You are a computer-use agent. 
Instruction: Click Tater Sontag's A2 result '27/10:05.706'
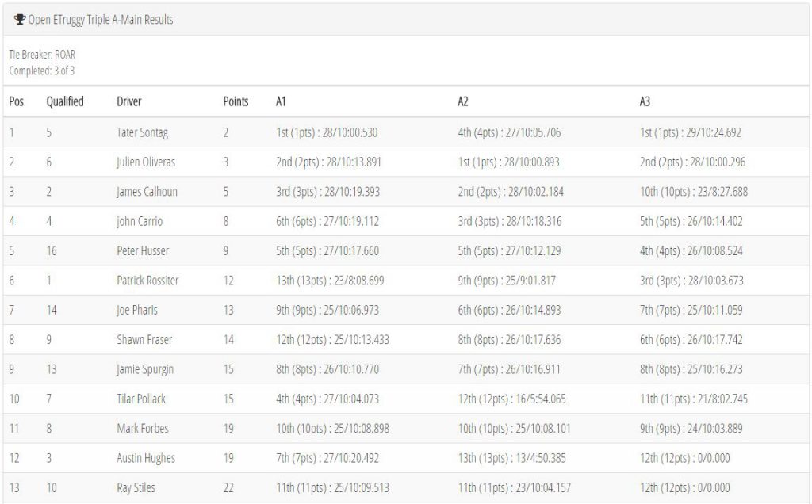coord(534,132)
